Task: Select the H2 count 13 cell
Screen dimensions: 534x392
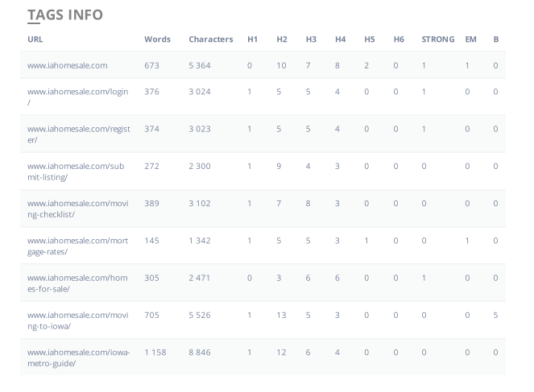Action: (281, 315)
